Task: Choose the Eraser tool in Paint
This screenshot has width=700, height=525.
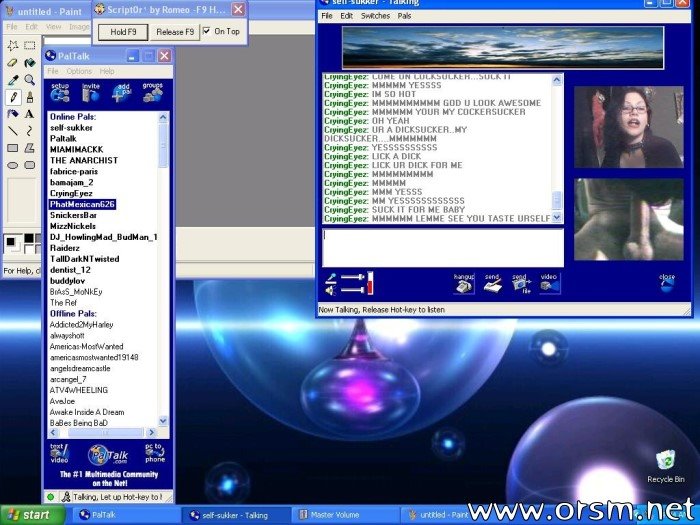Action: [x=13, y=63]
